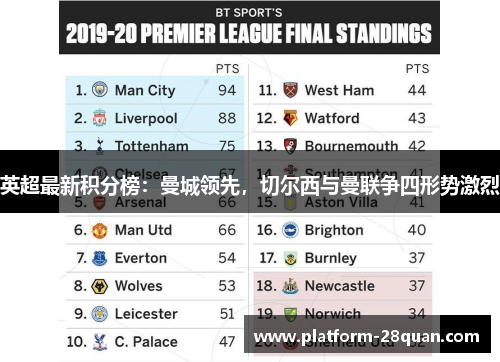Click the Burnley club crest
This screenshot has height=362, width=500.
[290, 258]
